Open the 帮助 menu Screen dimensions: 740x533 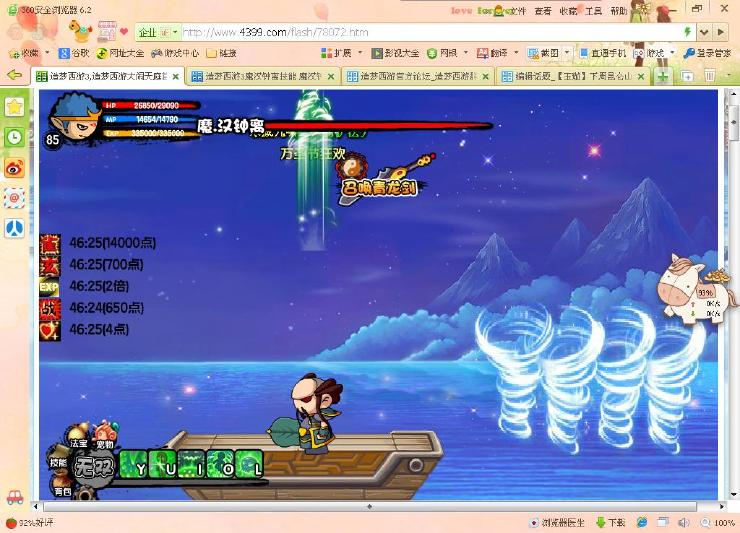[619, 10]
